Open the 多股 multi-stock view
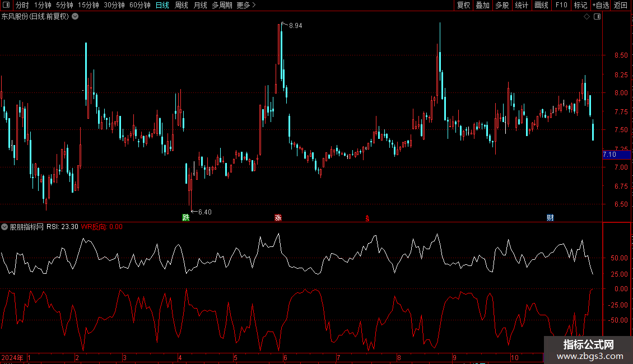The height and width of the screenshot is (364, 633). (502, 5)
